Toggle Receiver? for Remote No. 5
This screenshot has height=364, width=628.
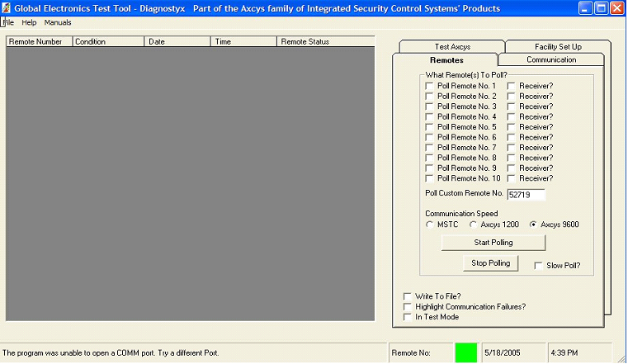pos(511,127)
